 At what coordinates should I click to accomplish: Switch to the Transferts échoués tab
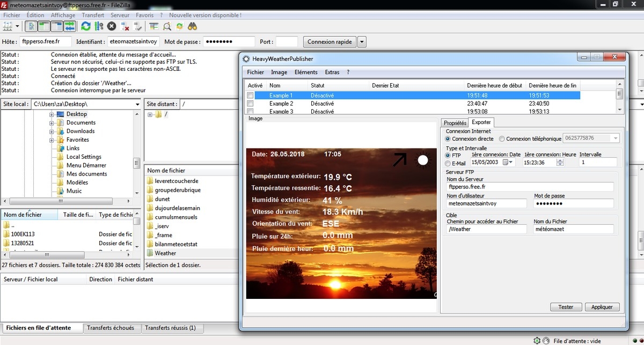tap(111, 328)
